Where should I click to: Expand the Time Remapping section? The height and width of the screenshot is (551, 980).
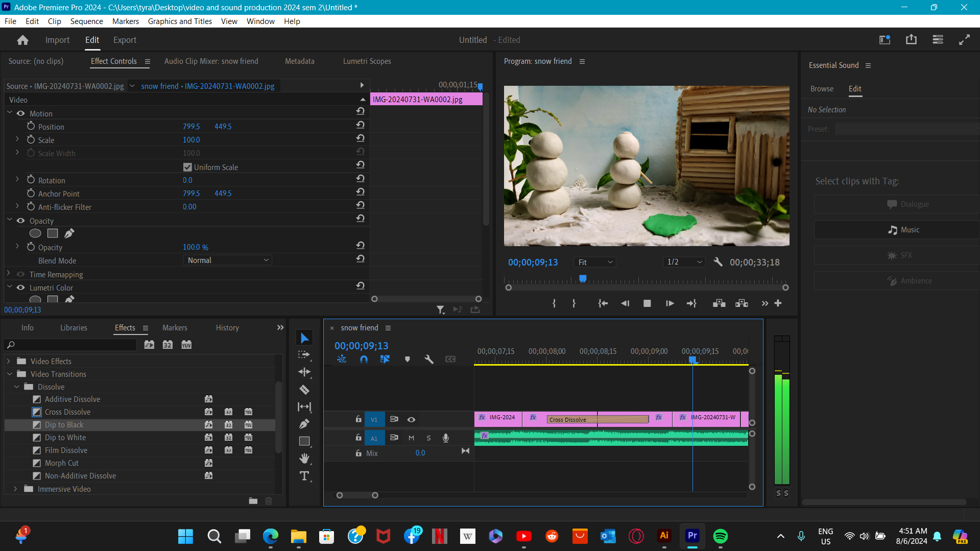9,274
